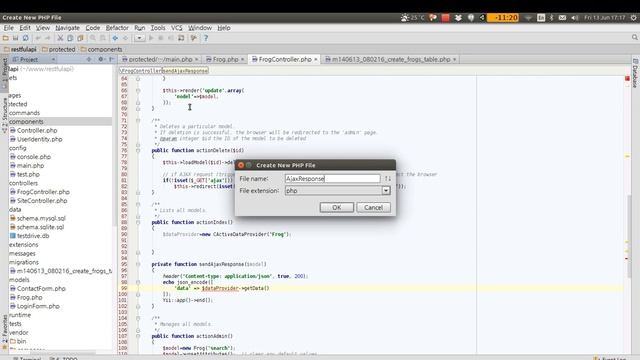This screenshot has height=360, width=640.
Task: Click the \FrogController editor breadcrumb
Action: coord(140,71)
